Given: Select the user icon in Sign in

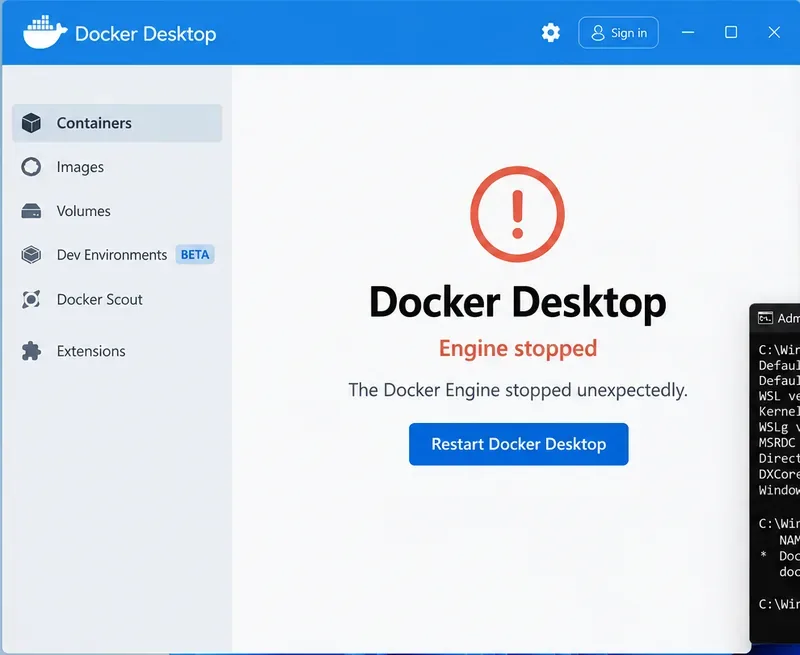Looking at the screenshot, I should pyautogui.click(x=597, y=33).
